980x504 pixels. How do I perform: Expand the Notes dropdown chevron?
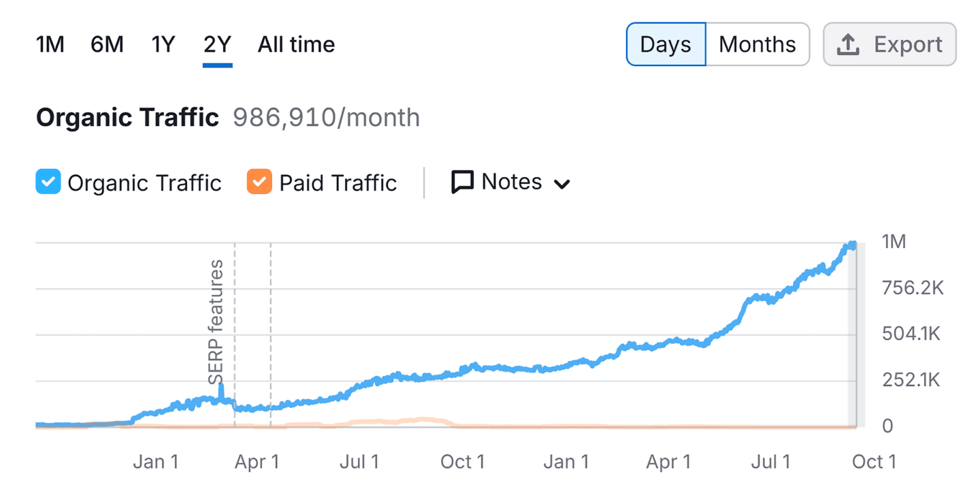point(563,183)
